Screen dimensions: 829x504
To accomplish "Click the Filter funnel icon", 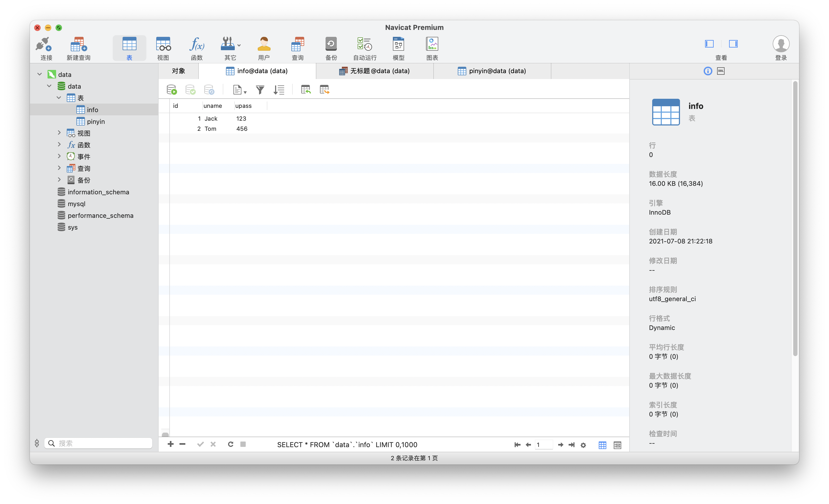I will pos(260,90).
